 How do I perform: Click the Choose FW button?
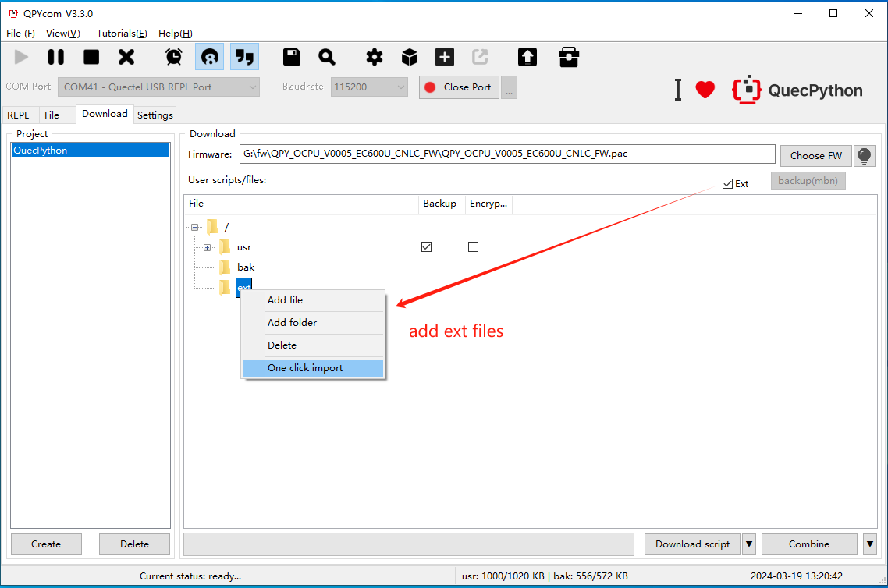pyautogui.click(x=816, y=156)
